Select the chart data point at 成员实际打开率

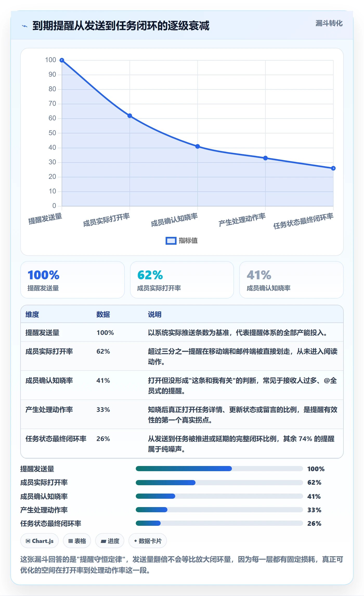(130, 116)
